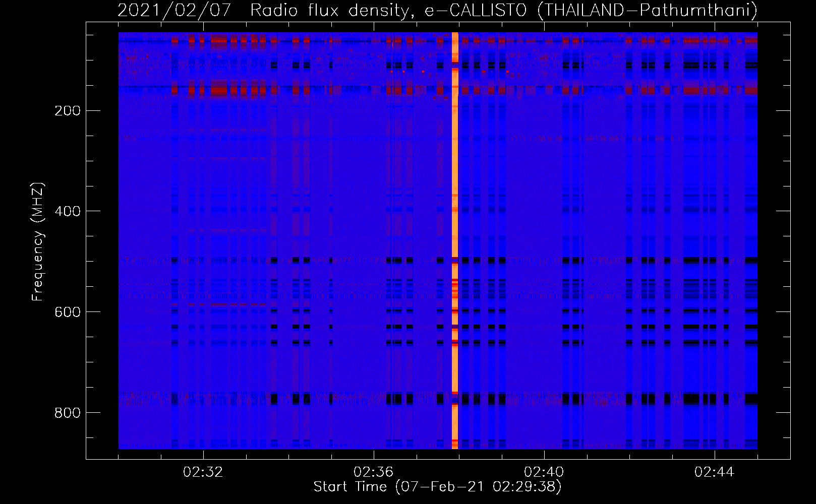Click the 600 frequency tick label

[x=67, y=312]
